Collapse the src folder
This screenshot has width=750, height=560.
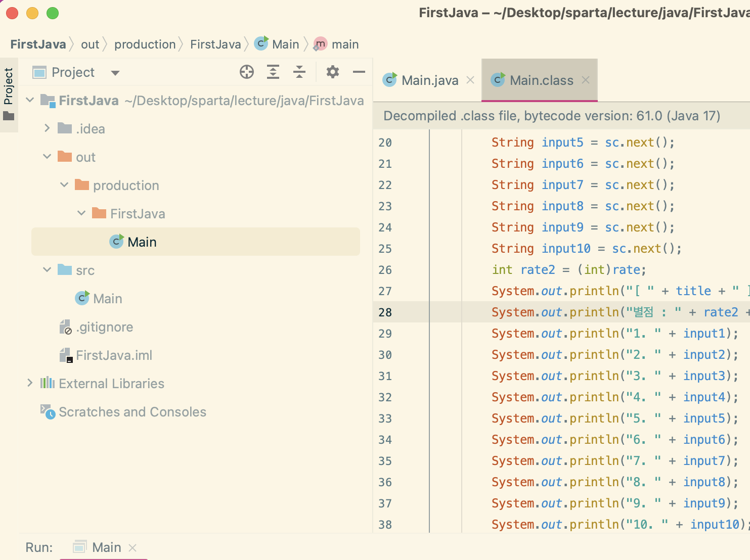[x=47, y=270]
